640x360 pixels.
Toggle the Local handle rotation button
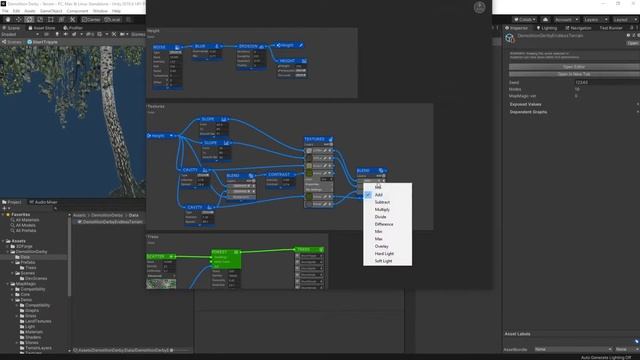click(x=112, y=20)
